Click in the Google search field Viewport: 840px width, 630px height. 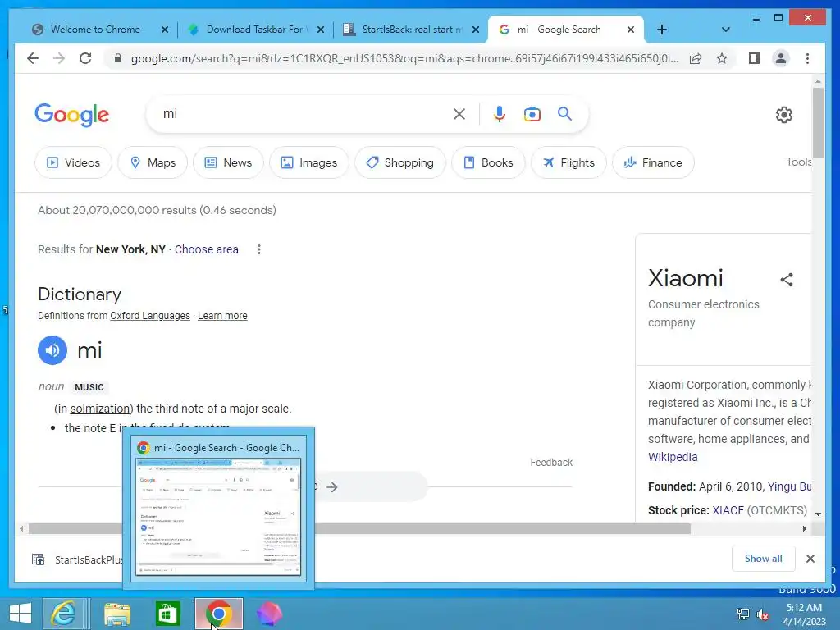point(305,114)
